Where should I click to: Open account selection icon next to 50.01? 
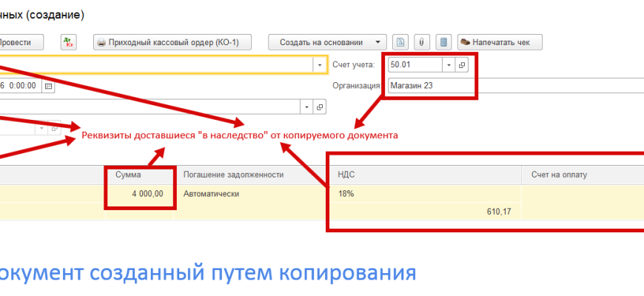462,65
